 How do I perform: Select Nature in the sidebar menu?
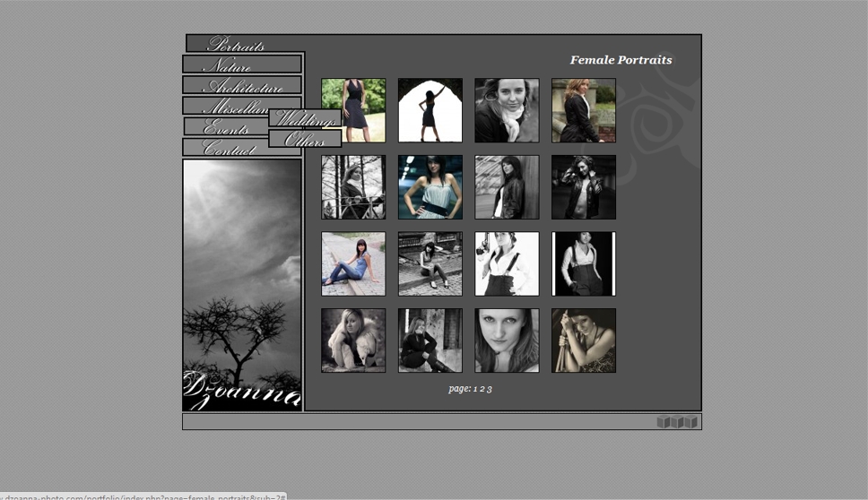pos(242,65)
